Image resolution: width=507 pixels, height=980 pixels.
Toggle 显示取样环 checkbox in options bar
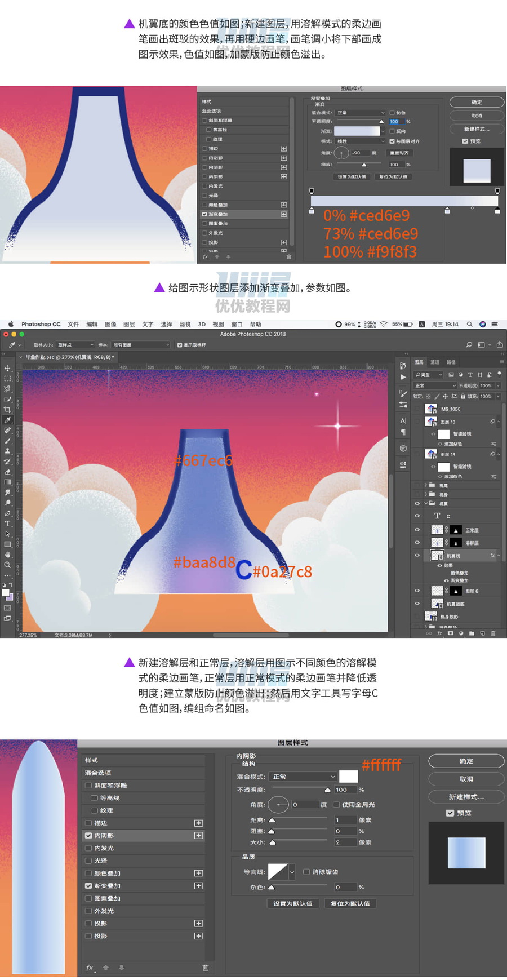180,345
